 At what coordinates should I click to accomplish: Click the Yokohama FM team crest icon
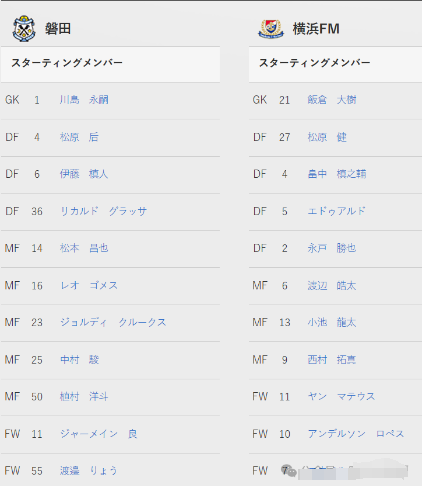pos(271,29)
